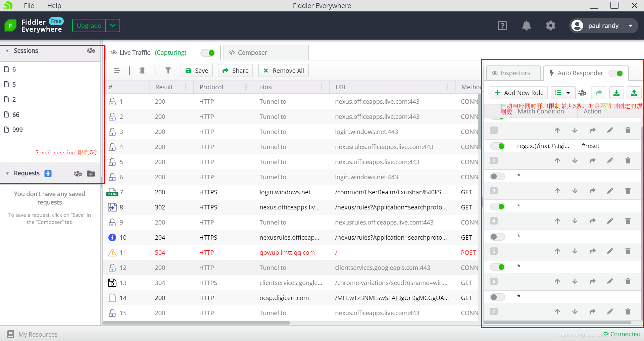
Task: Disable the regex *reset rule toggle
Action: 497,146
